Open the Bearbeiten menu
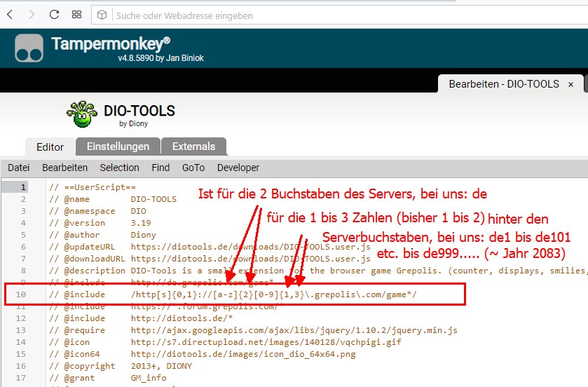This screenshot has height=387, width=588. (x=65, y=168)
